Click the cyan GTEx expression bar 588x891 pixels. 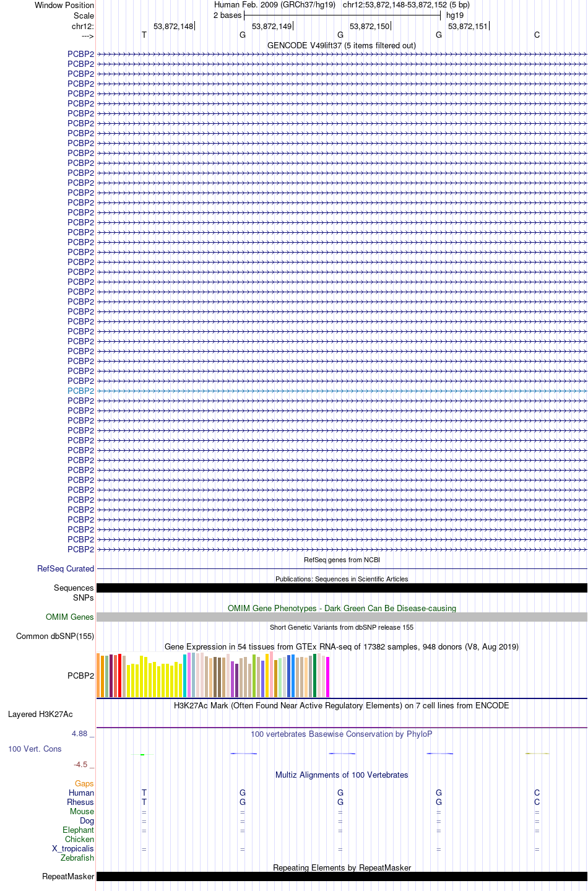(185, 676)
